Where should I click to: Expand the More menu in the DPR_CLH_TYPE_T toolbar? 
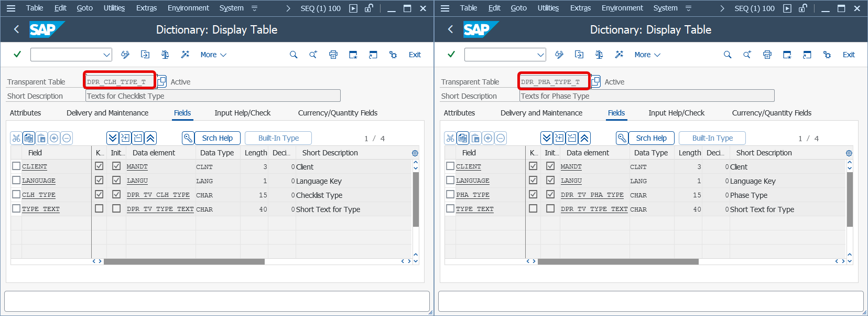pos(213,55)
